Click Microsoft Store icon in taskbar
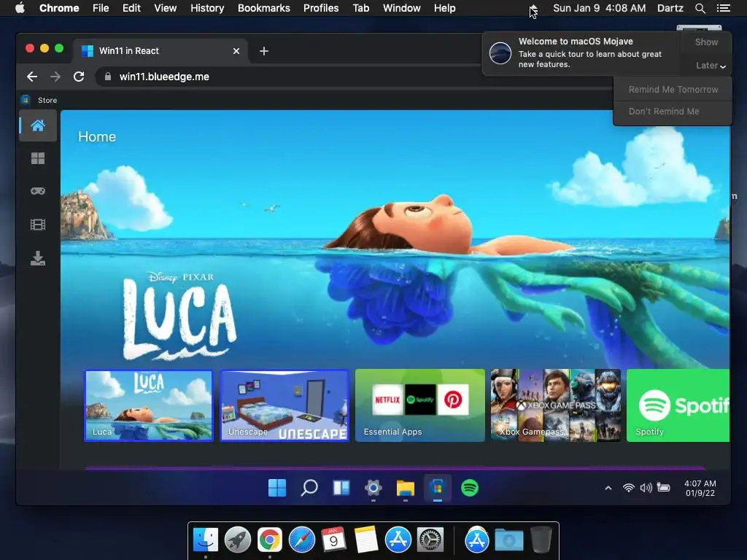 [x=438, y=488]
